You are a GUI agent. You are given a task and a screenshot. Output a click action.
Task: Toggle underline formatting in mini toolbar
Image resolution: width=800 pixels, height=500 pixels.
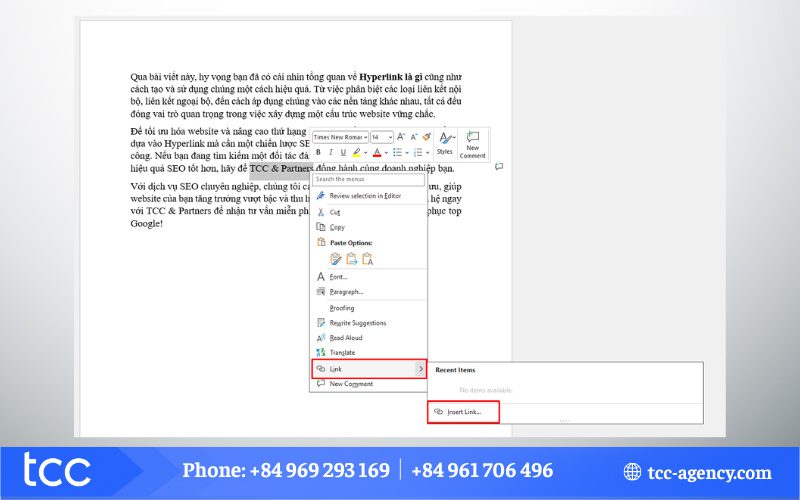342,152
